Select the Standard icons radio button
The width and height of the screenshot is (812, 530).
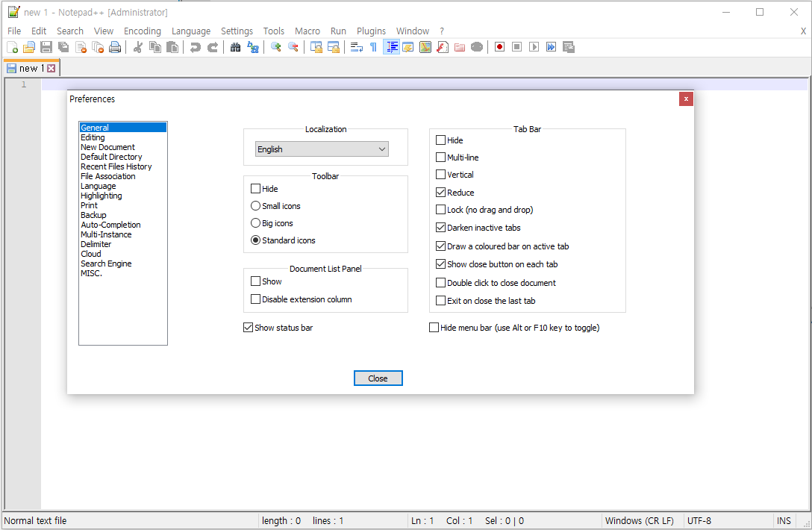[255, 240]
